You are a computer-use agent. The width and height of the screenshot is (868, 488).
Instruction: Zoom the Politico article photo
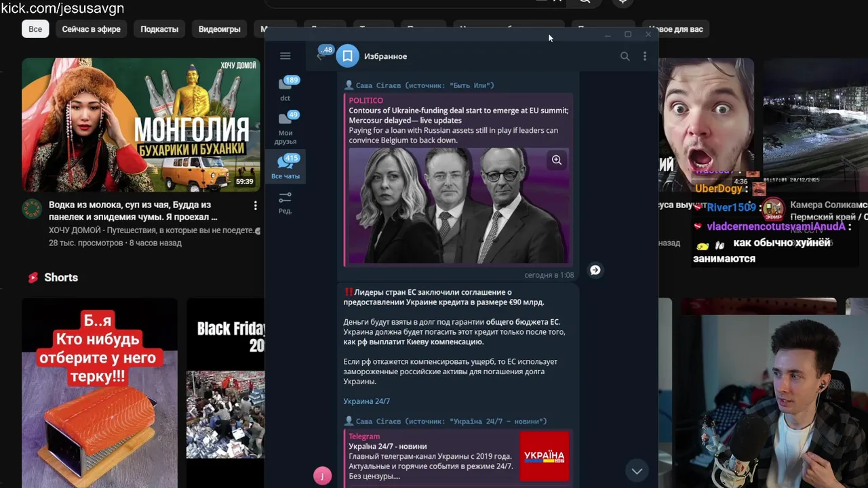[x=556, y=160]
